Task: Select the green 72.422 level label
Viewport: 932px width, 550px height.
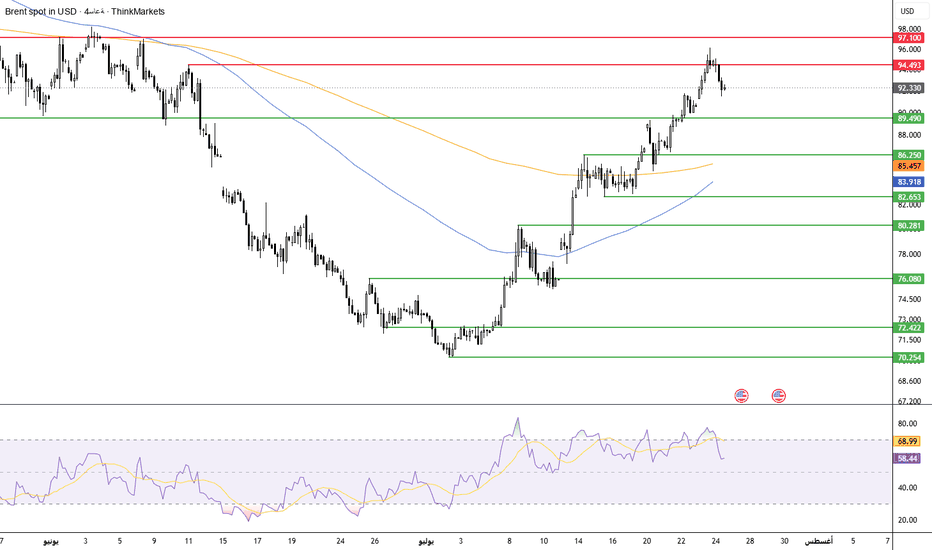Action: tap(909, 328)
